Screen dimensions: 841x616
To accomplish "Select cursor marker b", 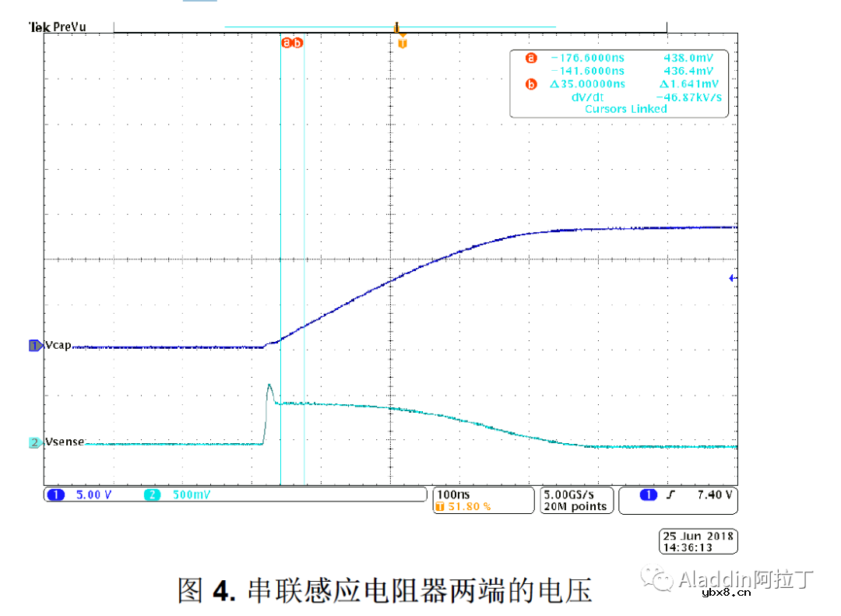I will coord(296,44).
